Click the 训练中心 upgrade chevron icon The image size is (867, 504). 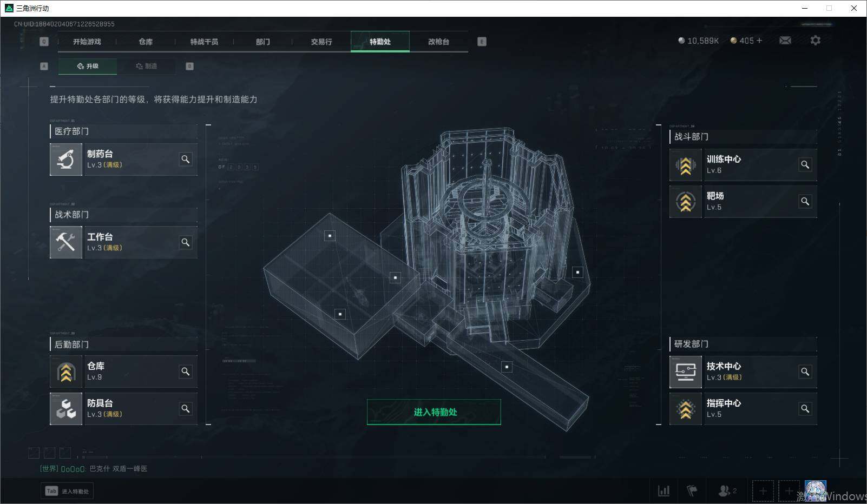(x=686, y=165)
